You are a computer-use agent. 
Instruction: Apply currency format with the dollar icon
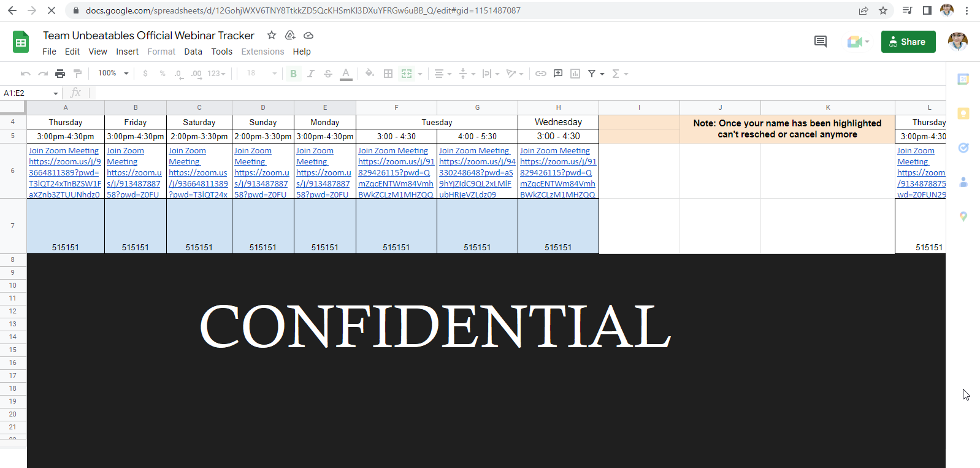tap(145, 74)
